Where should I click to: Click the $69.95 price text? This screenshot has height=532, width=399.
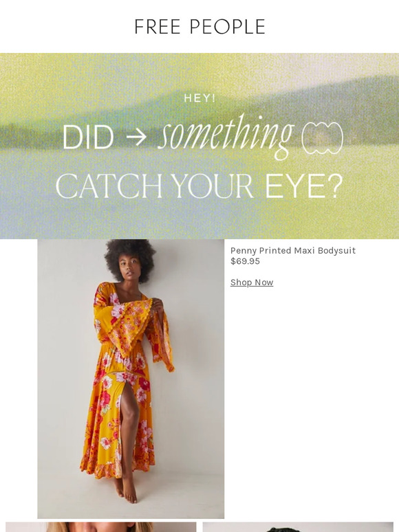click(245, 261)
